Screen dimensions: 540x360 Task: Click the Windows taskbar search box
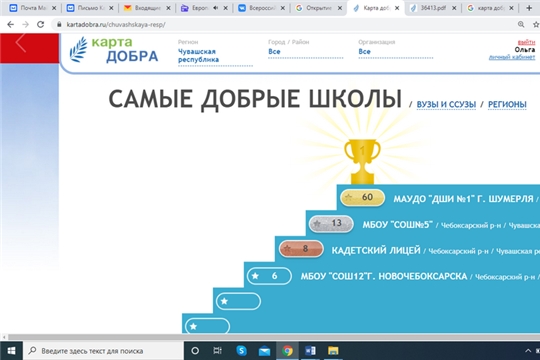103,351
